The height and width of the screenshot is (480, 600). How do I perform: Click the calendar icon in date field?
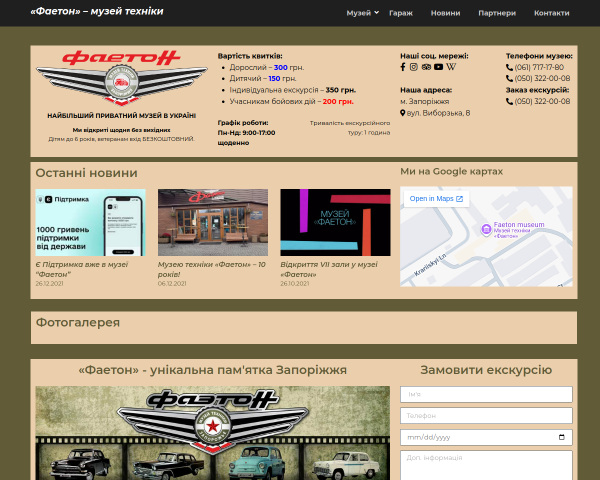point(561,437)
